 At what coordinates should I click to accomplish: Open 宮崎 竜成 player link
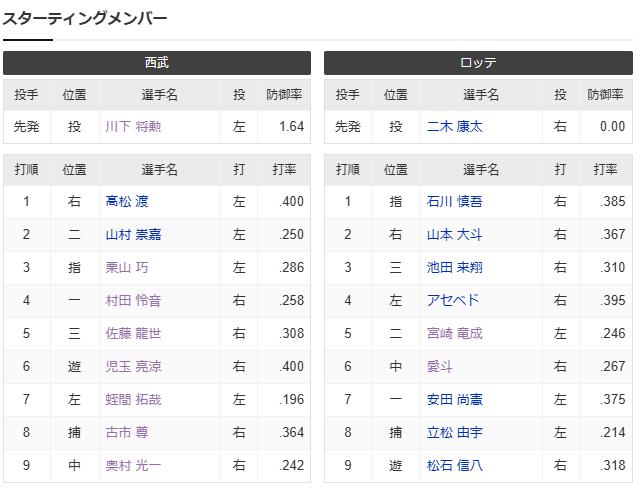click(x=454, y=333)
